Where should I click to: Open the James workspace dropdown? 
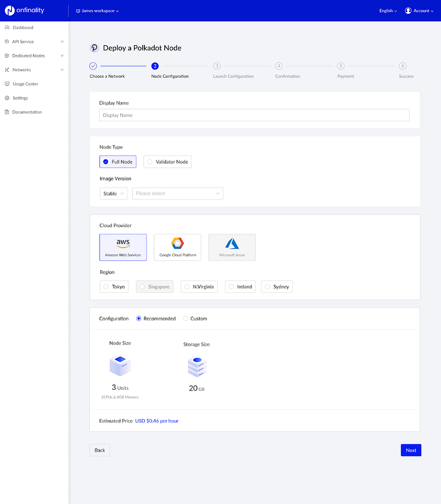pyautogui.click(x=98, y=11)
